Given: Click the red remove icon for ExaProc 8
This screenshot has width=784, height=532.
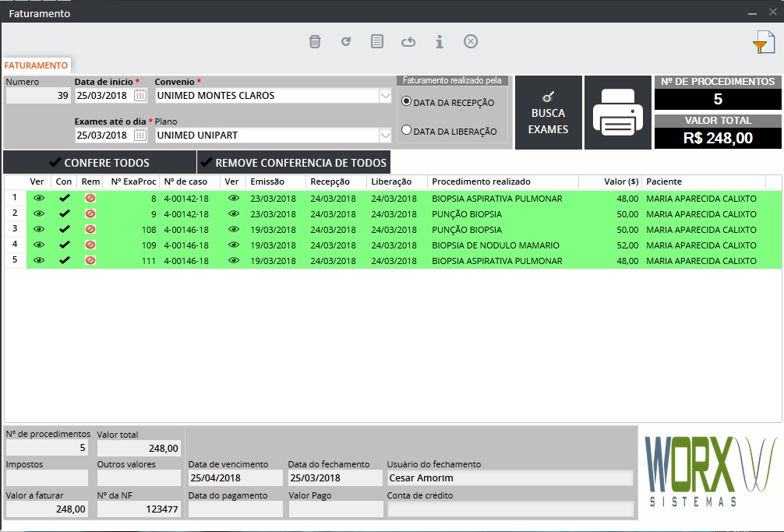Looking at the screenshot, I should (x=90, y=199).
